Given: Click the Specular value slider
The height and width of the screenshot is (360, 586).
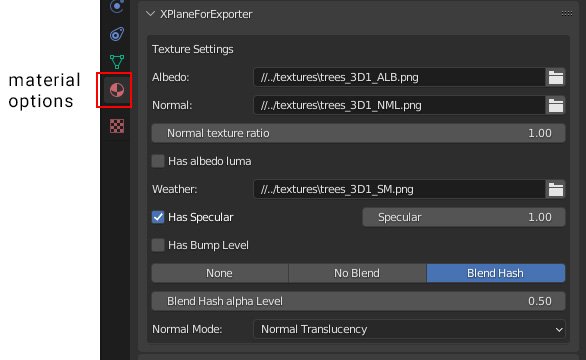Looking at the screenshot, I should click(464, 217).
